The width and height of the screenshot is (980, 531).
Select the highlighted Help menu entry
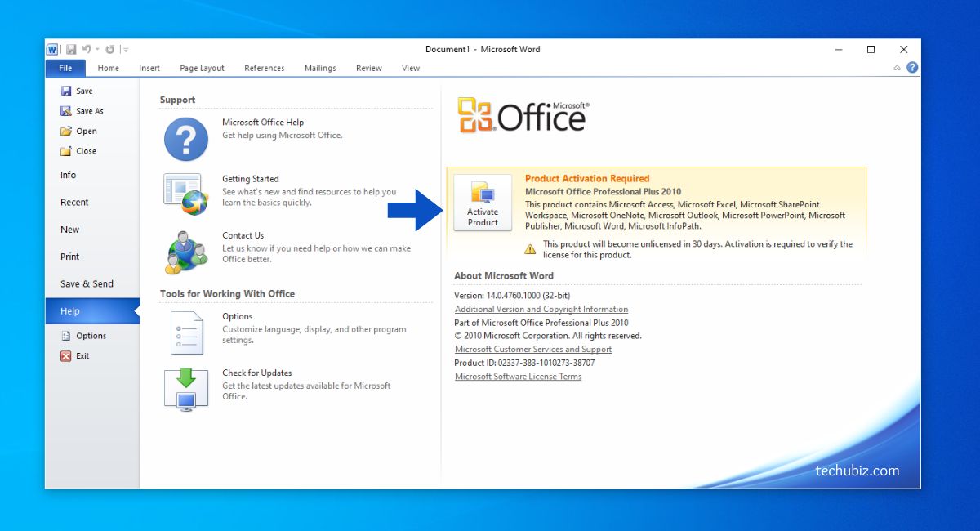92,311
